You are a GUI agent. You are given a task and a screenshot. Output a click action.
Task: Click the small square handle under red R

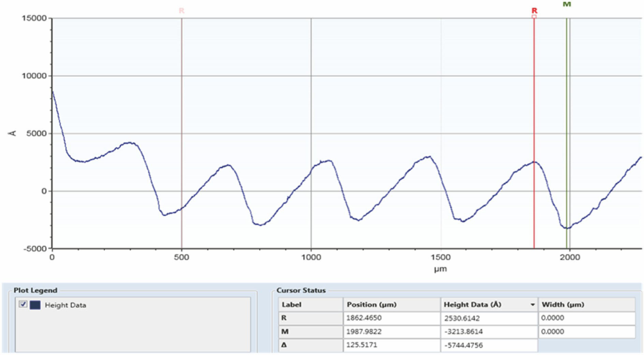tap(534, 16)
